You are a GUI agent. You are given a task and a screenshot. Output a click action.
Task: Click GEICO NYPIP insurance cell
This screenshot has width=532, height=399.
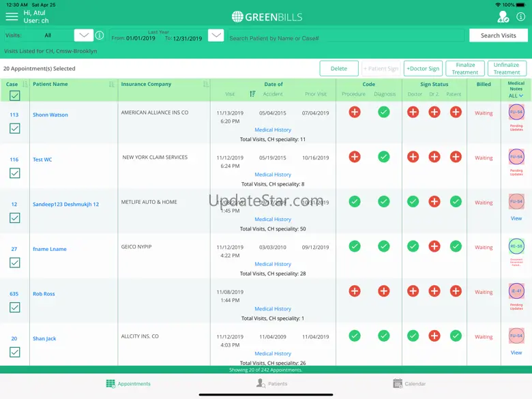point(136,247)
